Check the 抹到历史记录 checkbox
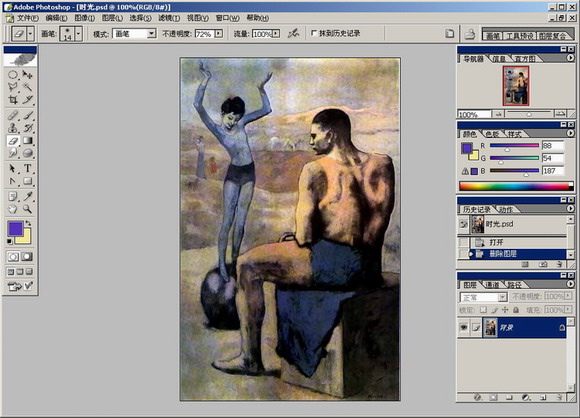Screen dimensions: 580x418 (x=314, y=33)
